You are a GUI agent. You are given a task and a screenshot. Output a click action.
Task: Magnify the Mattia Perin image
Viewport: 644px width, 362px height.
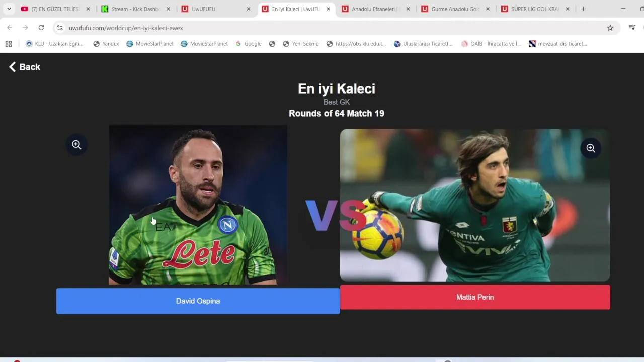(591, 148)
